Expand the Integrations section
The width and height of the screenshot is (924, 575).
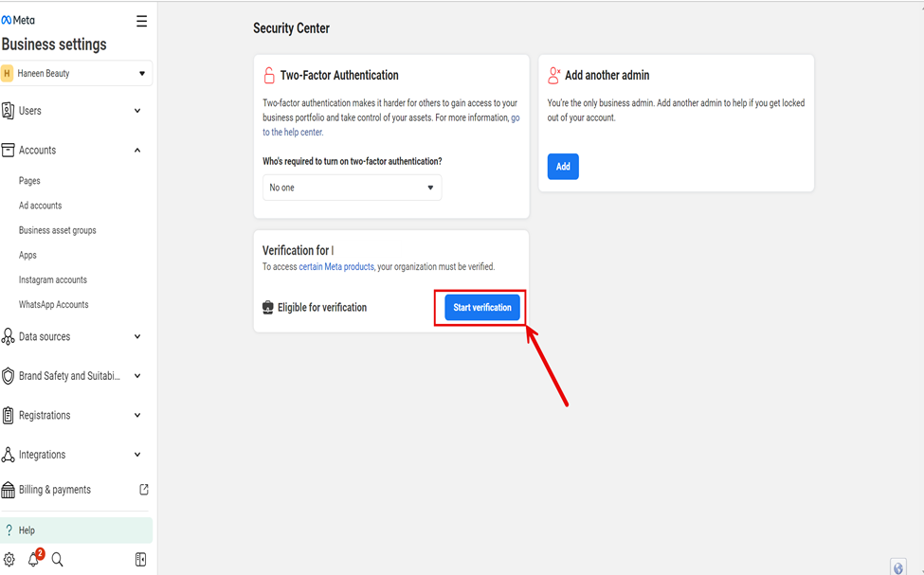pos(137,454)
